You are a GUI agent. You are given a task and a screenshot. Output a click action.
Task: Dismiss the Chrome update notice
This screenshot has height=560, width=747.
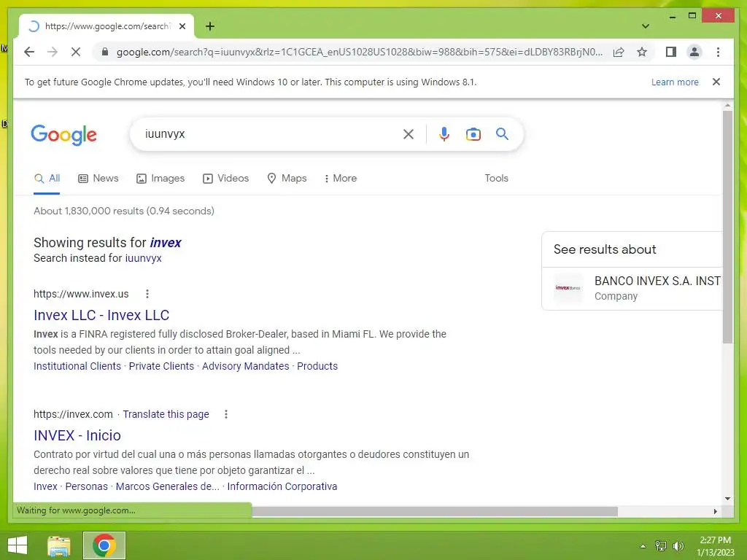(x=716, y=82)
